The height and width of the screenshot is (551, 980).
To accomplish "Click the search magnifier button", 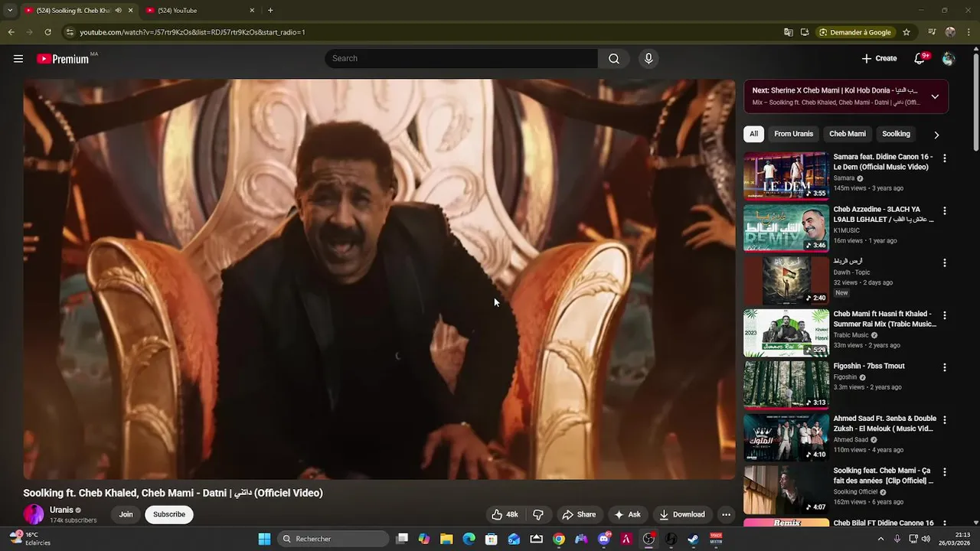I will click(x=614, y=58).
